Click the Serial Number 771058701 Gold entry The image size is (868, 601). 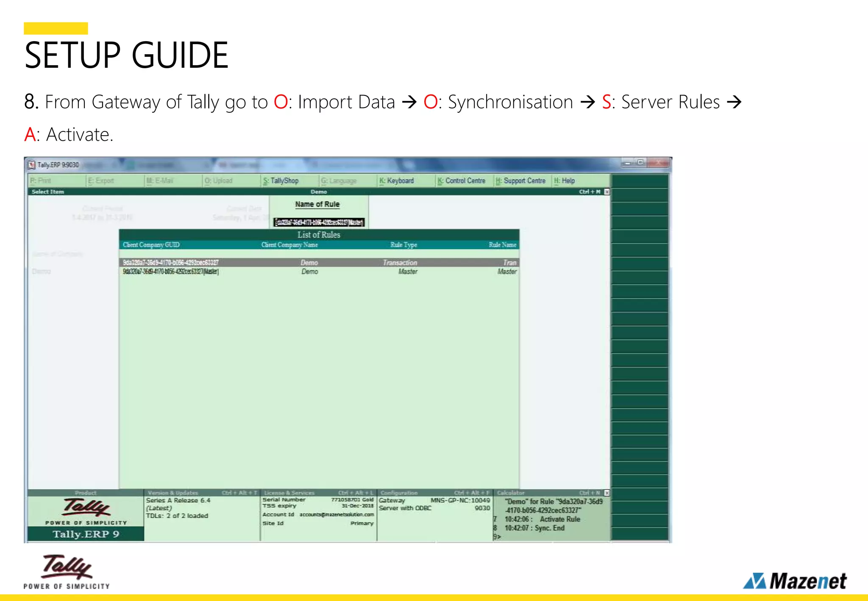pyautogui.click(x=318, y=500)
